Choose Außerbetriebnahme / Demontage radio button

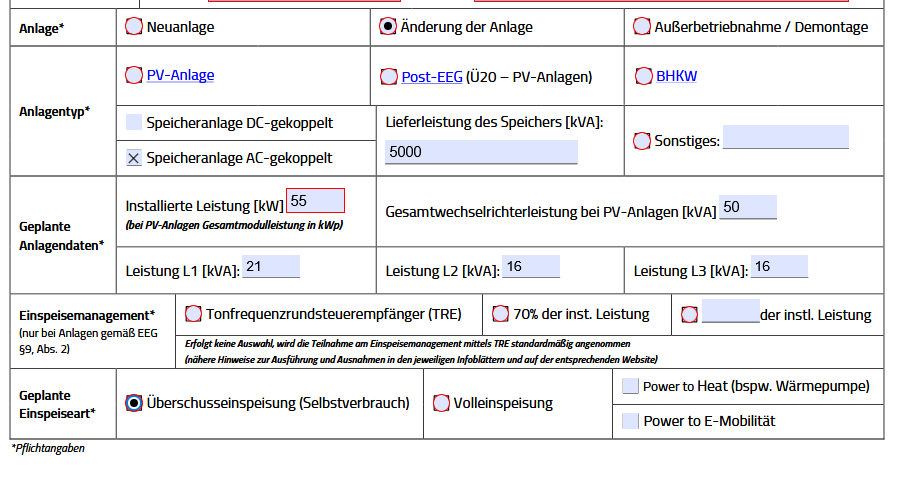(x=642, y=27)
